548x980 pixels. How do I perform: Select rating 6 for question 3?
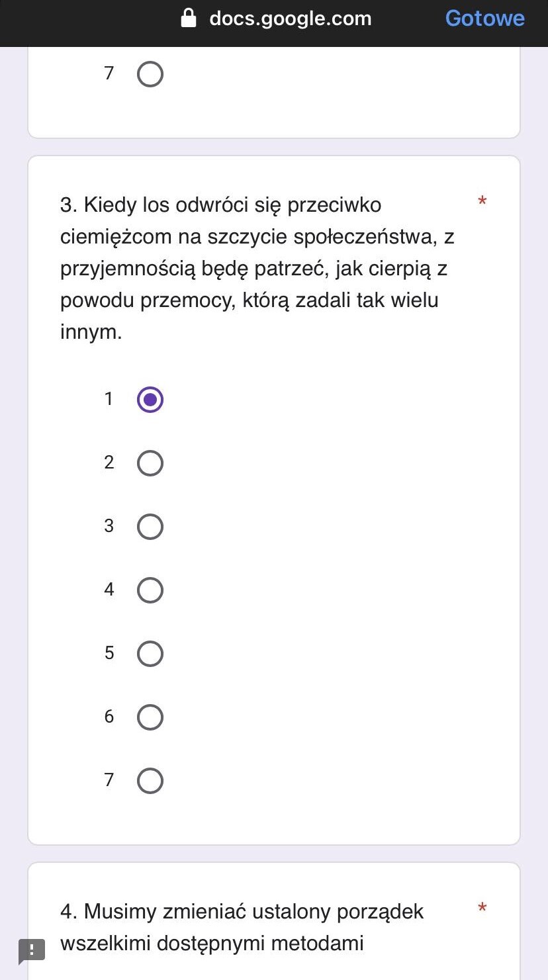(150, 717)
